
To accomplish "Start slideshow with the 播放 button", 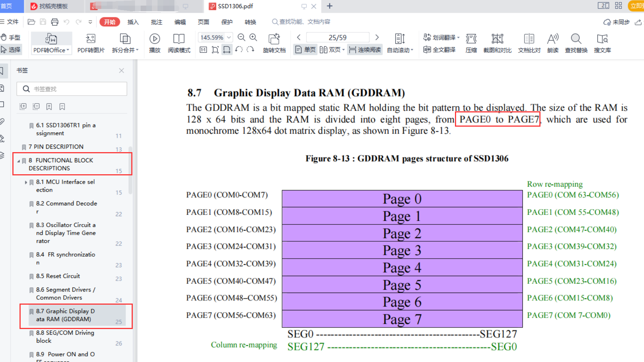I will pyautogui.click(x=155, y=43).
